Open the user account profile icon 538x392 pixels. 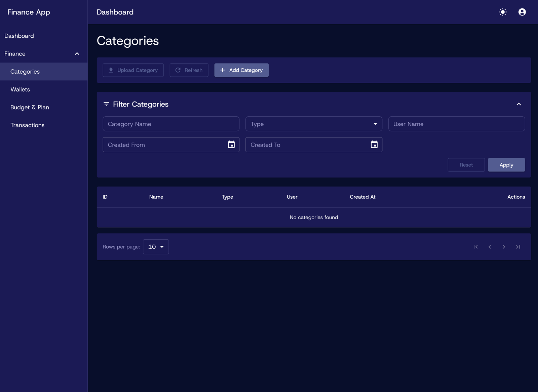pyautogui.click(x=522, y=12)
